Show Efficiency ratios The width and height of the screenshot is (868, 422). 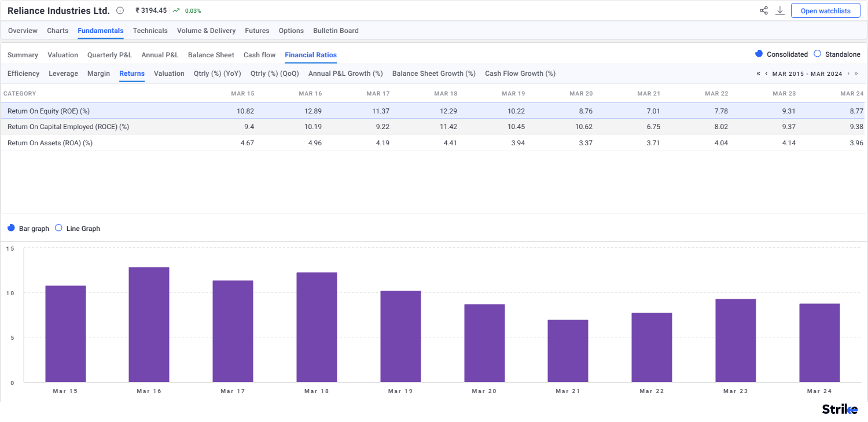click(x=23, y=74)
